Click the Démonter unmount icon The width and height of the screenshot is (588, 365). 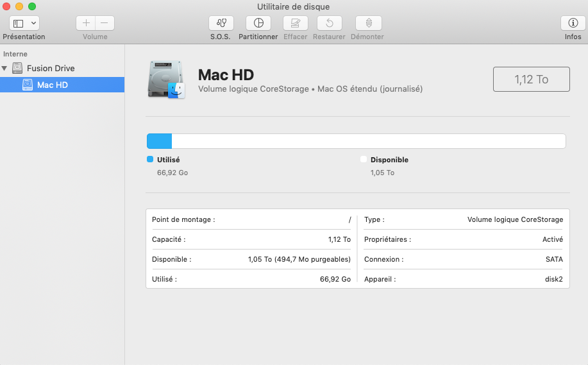(x=368, y=23)
